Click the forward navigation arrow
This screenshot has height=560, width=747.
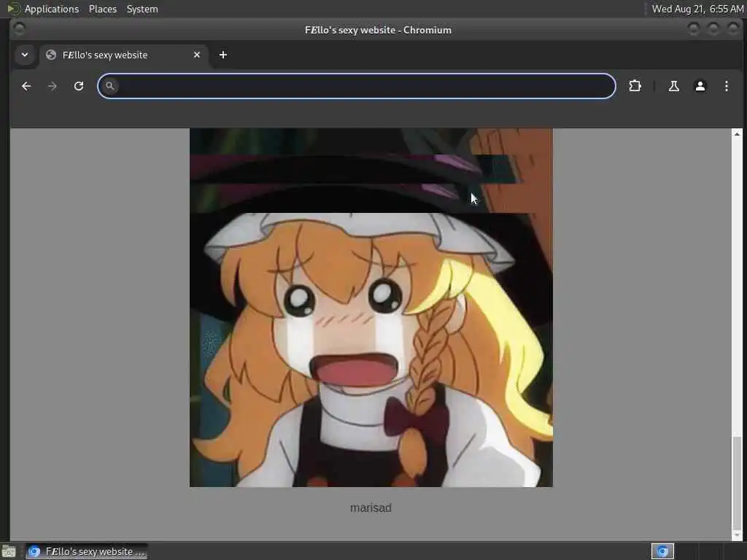coord(53,86)
